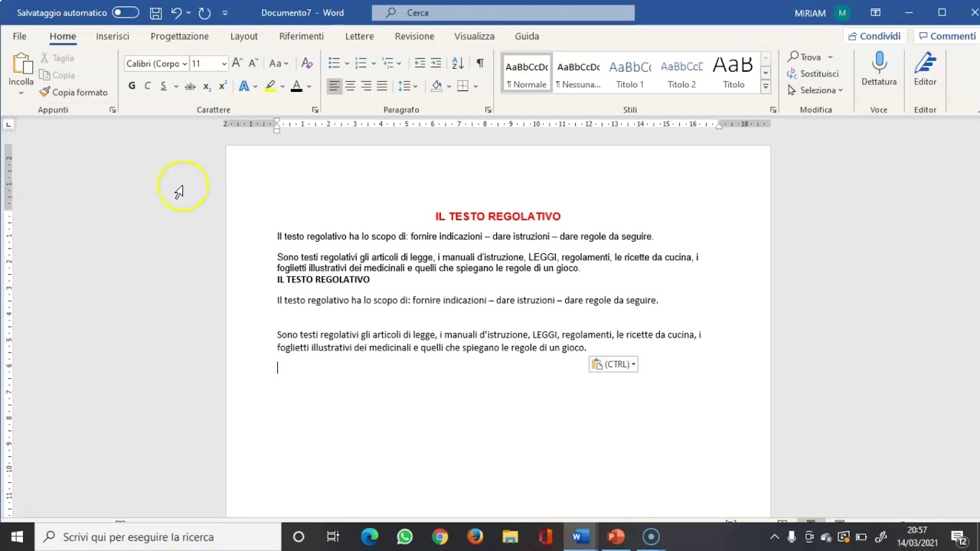Apply the Titolo 1 style
Viewport: 980px width, 551px height.
(x=630, y=73)
